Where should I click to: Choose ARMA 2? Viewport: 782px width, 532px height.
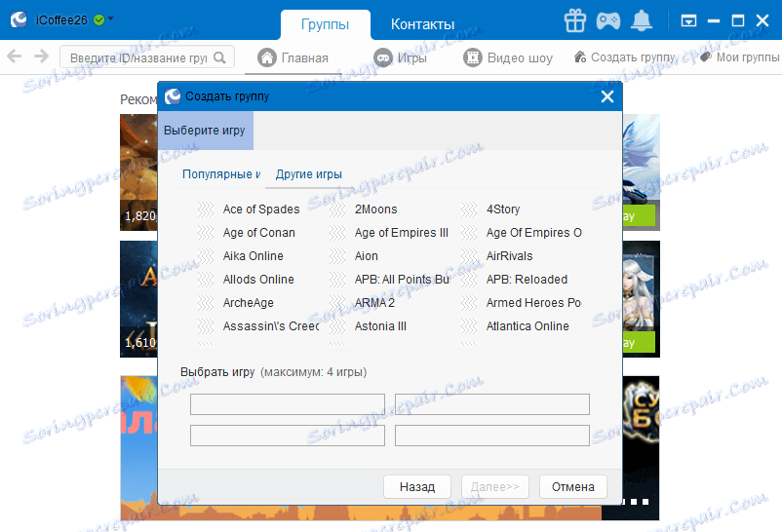[x=374, y=303]
